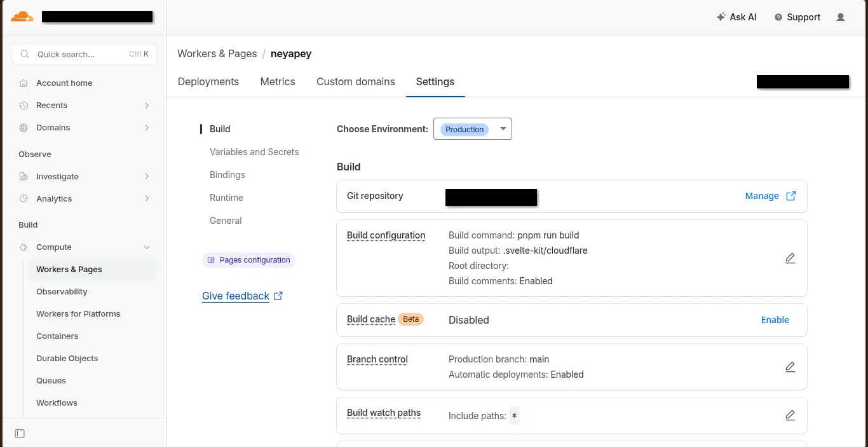The height and width of the screenshot is (447, 868).
Task: Click the Analytics chart icon
Action: coord(24,199)
